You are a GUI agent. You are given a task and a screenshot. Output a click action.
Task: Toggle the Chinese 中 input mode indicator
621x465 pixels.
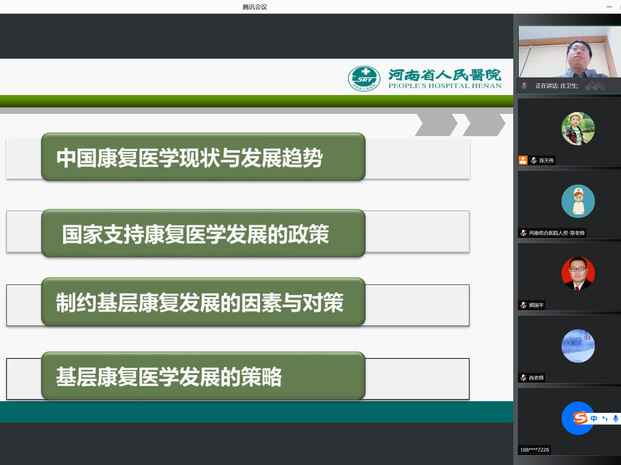coord(594,418)
